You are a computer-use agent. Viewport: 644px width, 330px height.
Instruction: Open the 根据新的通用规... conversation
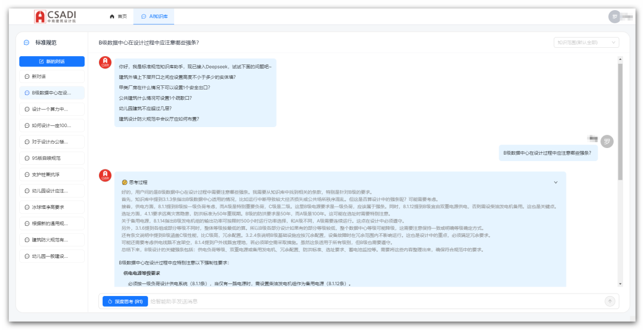(x=52, y=224)
